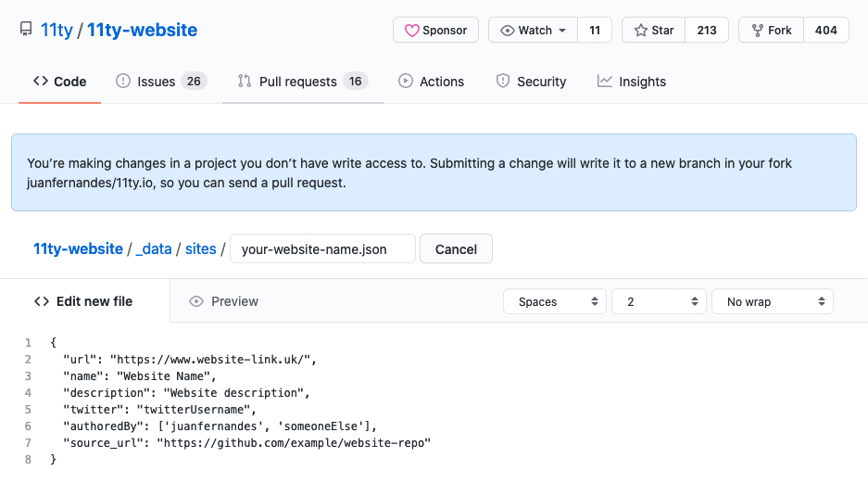
Task: Click the Issues circle icon
Action: 123,81
